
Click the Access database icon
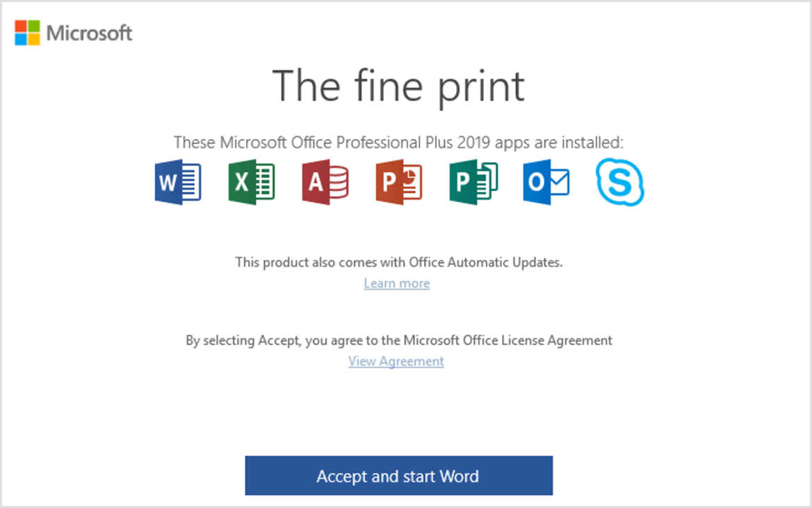(x=325, y=182)
